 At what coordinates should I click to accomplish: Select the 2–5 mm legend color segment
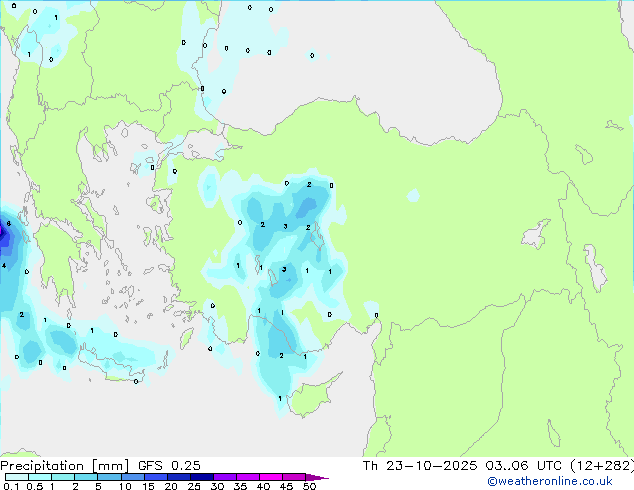[x=86, y=477]
